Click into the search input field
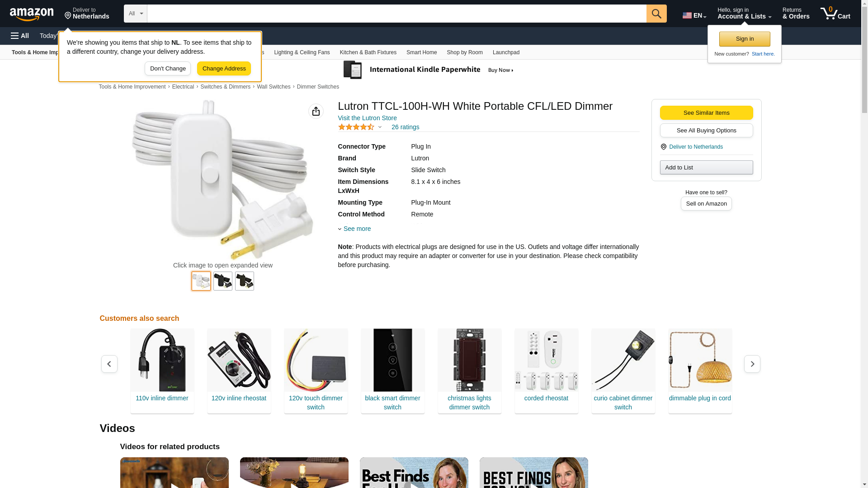The width and height of the screenshot is (868, 488). tap(397, 14)
